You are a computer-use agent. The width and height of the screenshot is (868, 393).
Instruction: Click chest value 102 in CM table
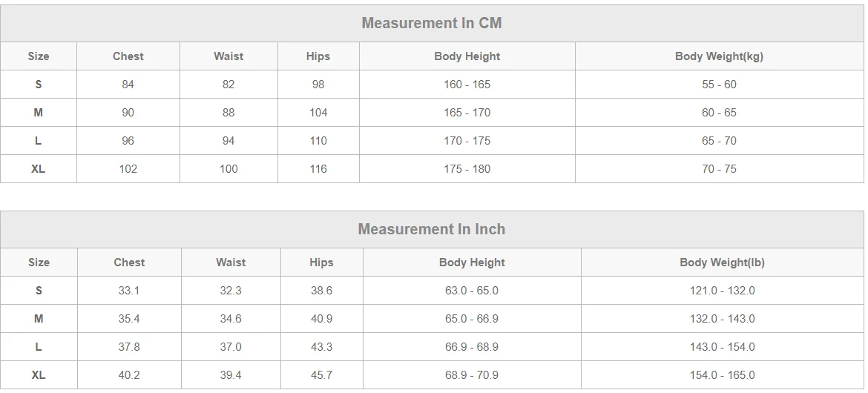coord(128,169)
